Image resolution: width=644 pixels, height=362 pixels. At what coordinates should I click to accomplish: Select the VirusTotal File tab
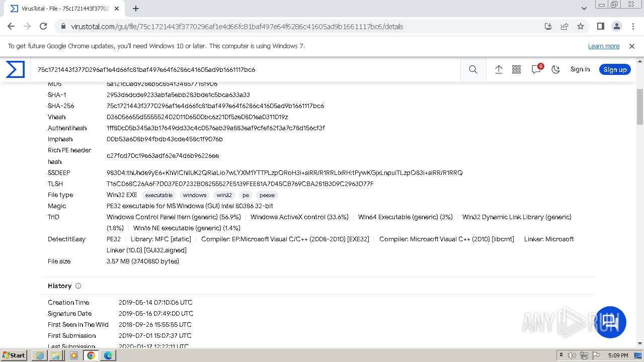[63, 9]
